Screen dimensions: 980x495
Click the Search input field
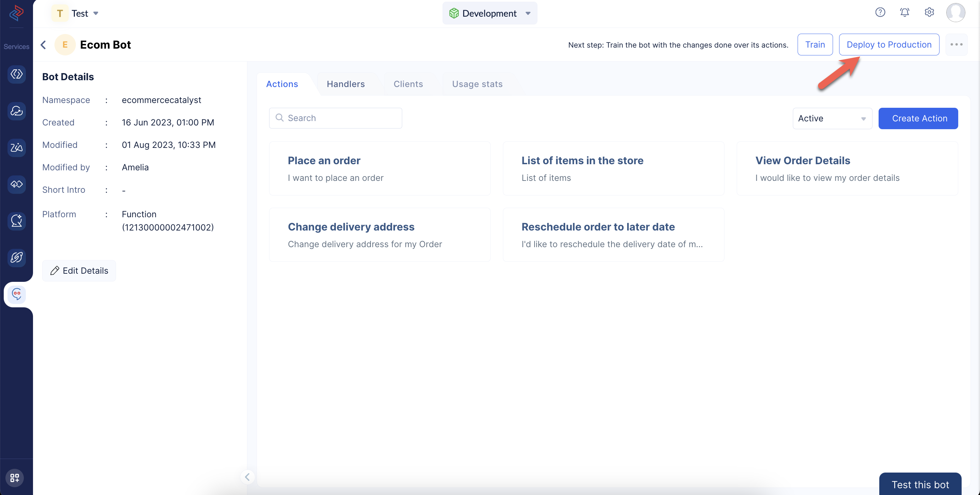click(x=336, y=117)
